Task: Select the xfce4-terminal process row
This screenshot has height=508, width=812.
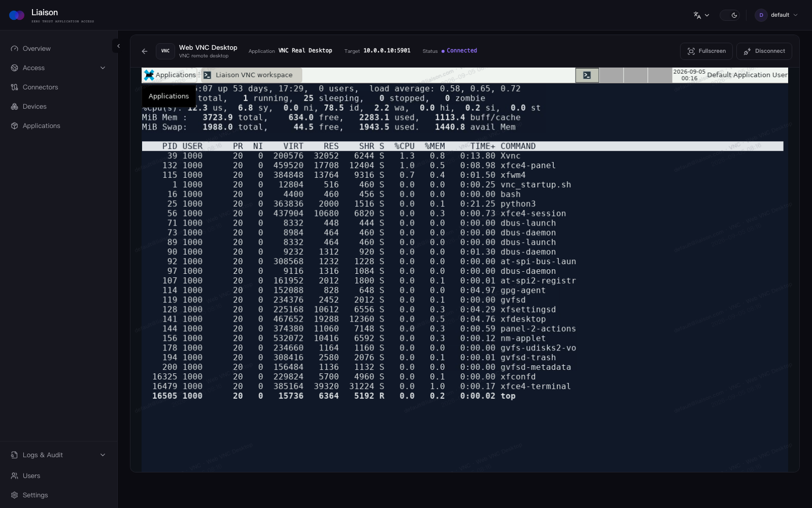Action: 462,387
